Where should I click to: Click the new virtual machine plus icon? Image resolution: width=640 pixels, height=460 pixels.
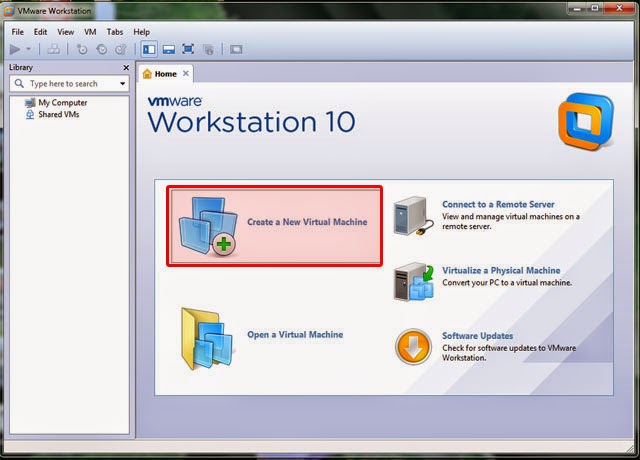pos(224,244)
